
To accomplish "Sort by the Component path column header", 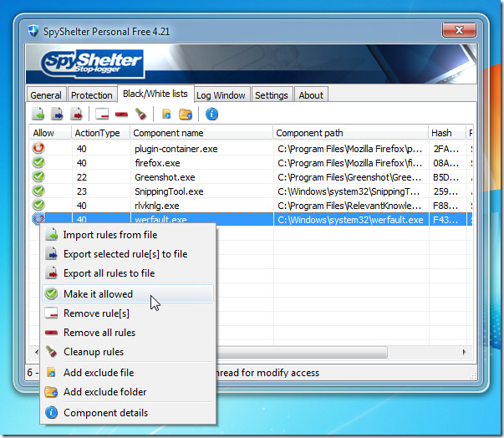I will (351, 133).
